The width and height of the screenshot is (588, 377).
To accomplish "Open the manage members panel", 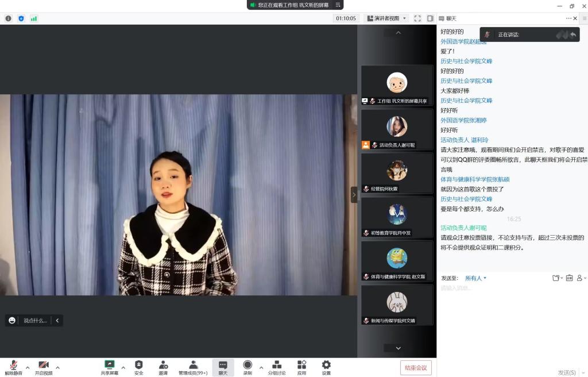I will pyautogui.click(x=194, y=367).
